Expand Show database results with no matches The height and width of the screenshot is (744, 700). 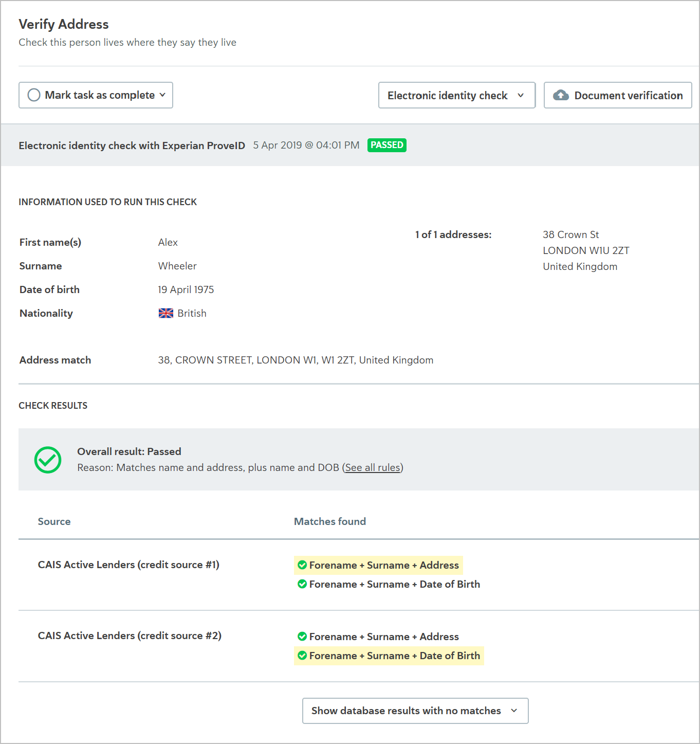[x=415, y=711]
